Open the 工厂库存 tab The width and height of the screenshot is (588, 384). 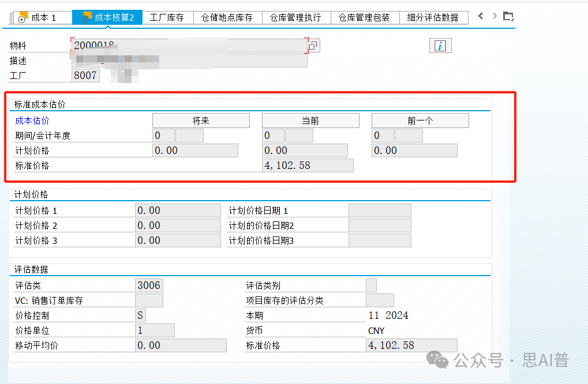[167, 17]
